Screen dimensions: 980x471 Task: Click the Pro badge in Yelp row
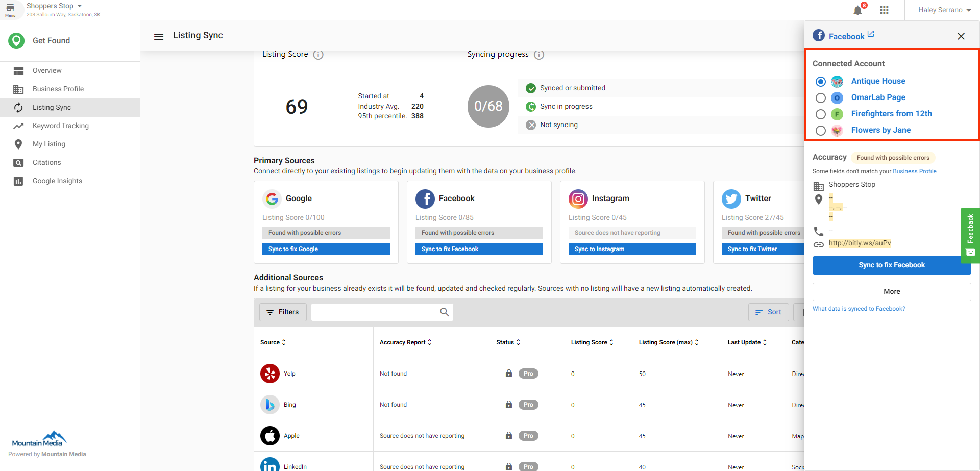pyautogui.click(x=528, y=374)
